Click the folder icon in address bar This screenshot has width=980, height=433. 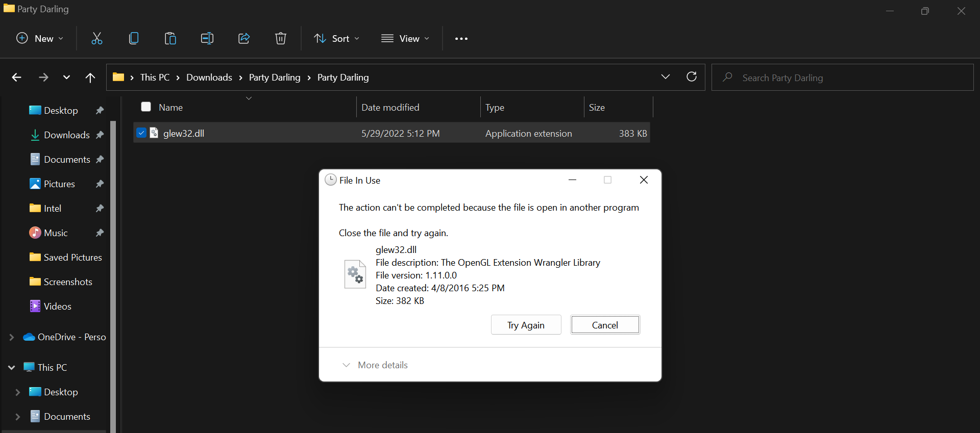[x=118, y=77]
